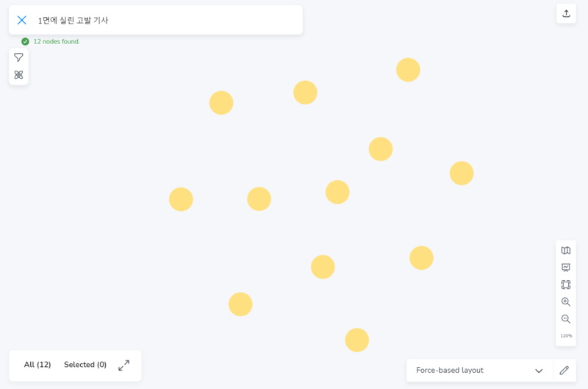Select the topmost yellow node
The height and width of the screenshot is (389, 588).
click(x=408, y=70)
